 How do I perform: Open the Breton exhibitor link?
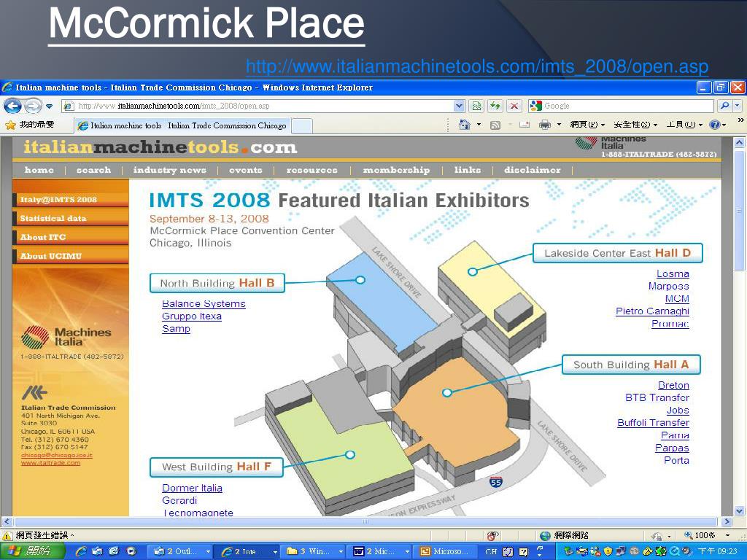click(673, 385)
